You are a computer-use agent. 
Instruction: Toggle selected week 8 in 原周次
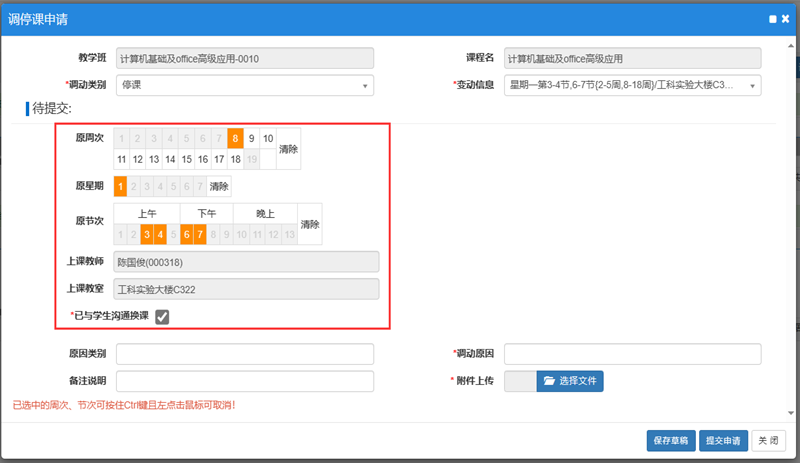(x=236, y=138)
